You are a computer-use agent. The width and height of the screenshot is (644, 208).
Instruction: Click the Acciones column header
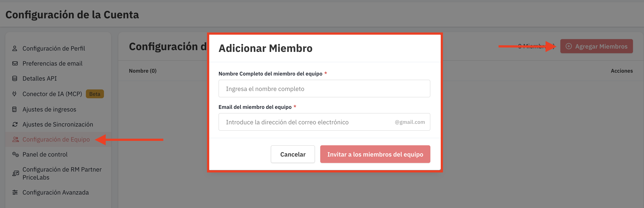621,71
